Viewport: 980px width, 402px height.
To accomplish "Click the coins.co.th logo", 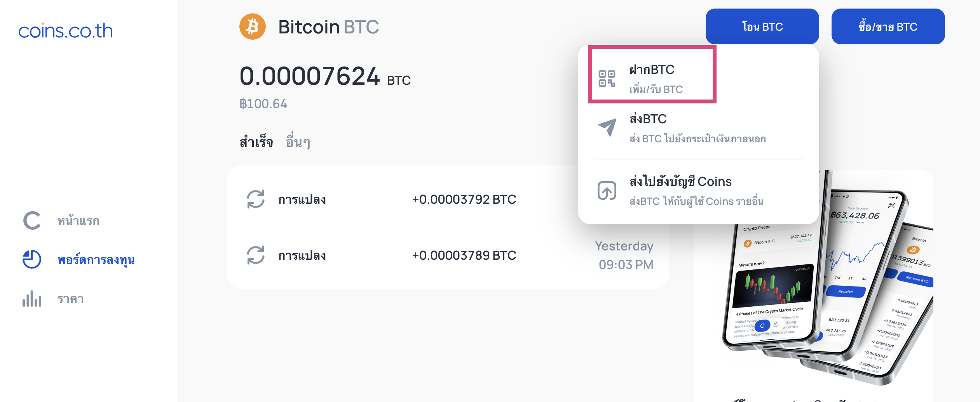I will click(66, 31).
